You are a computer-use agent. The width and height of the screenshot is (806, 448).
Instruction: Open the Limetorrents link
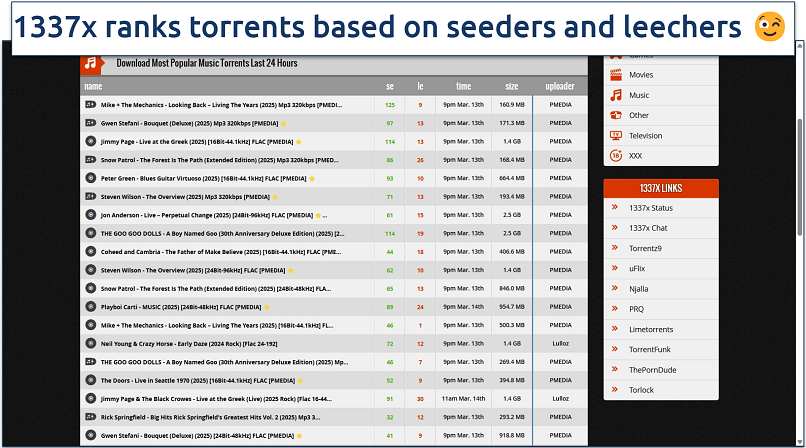point(651,329)
